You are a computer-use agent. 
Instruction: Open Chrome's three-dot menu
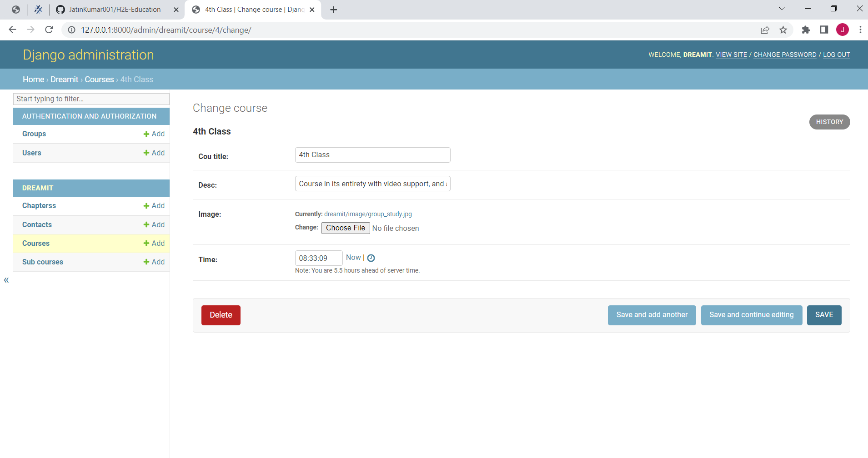point(860,30)
